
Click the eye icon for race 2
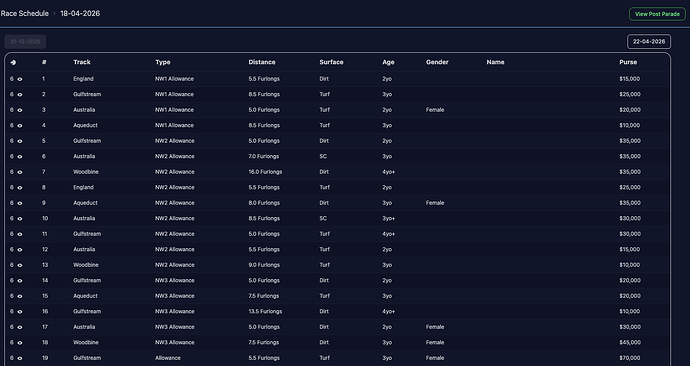[20, 95]
